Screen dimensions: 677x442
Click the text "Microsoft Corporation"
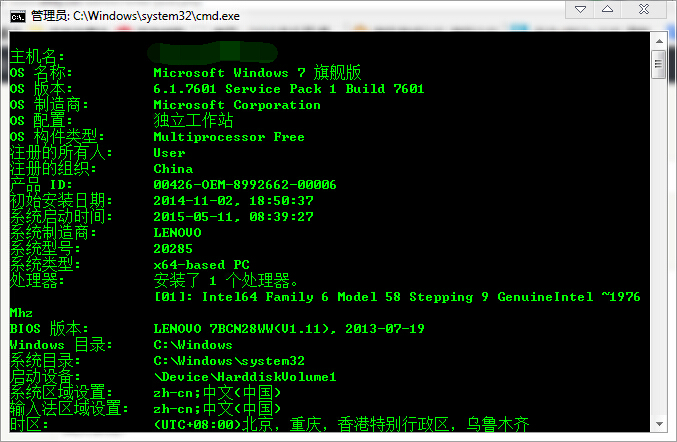pyautogui.click(x=237, y=105)
